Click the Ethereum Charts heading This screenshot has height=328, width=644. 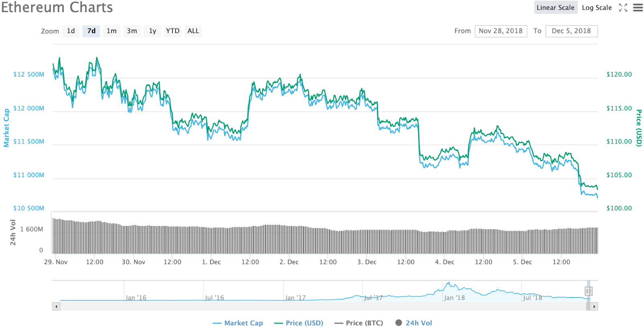57,7
